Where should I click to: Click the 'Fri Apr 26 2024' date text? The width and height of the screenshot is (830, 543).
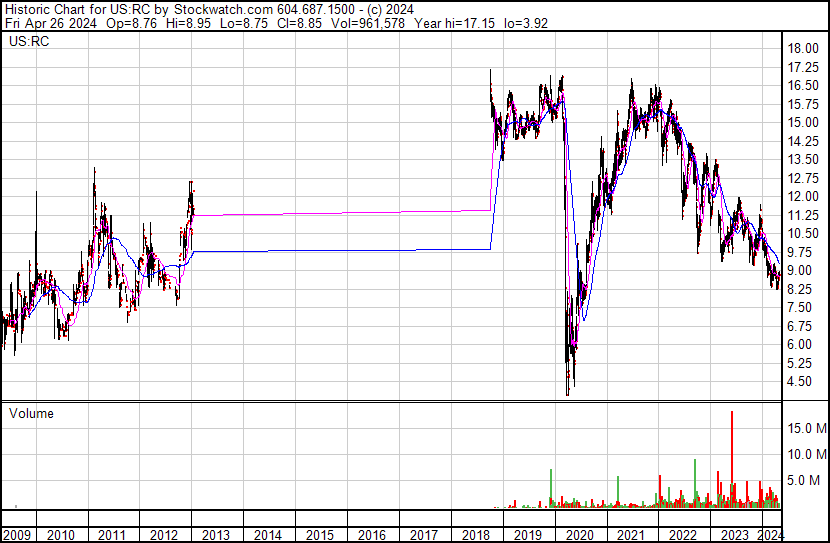51,23
